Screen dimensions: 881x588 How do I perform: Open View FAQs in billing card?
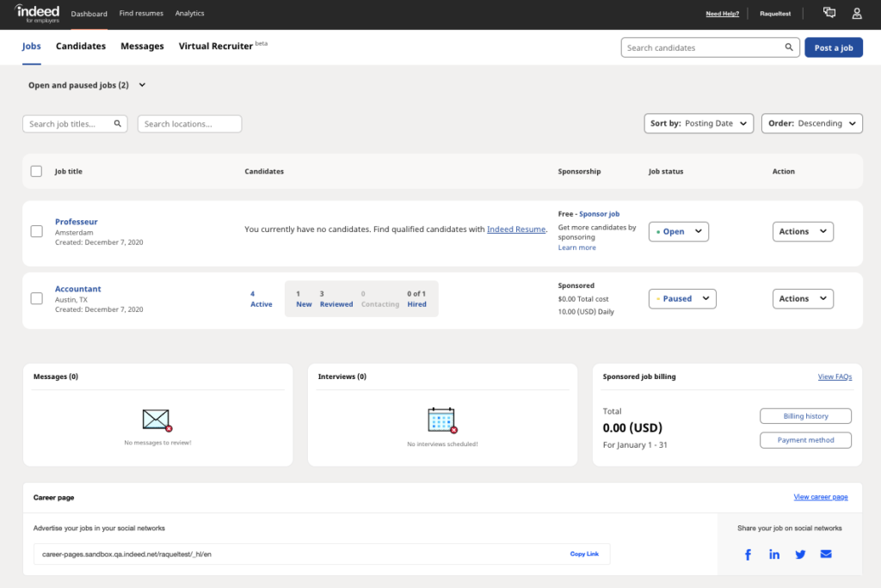[x=835, y=377]
